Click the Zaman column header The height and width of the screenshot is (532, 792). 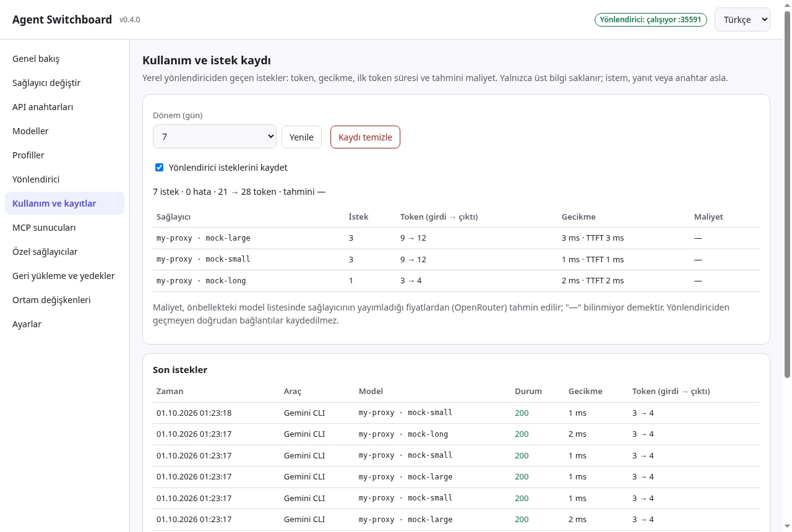[x=170, y=392]
